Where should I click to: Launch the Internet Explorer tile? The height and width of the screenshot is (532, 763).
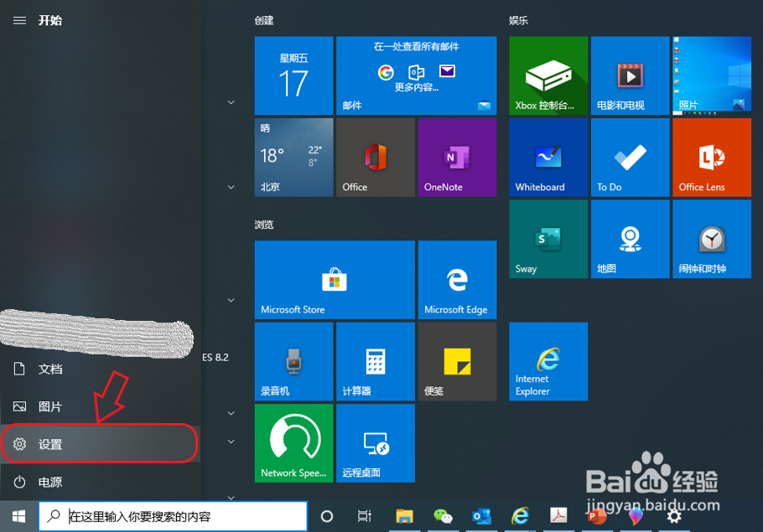(548, 361)
